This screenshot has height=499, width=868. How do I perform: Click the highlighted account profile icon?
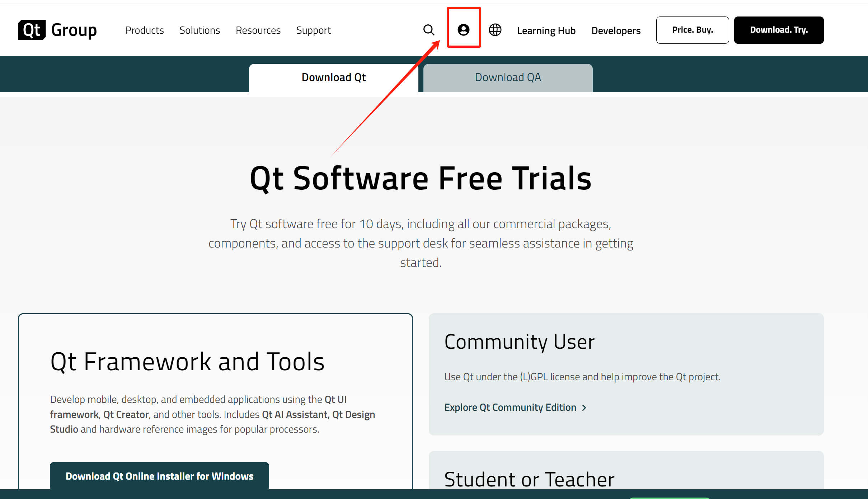point(464,30)
